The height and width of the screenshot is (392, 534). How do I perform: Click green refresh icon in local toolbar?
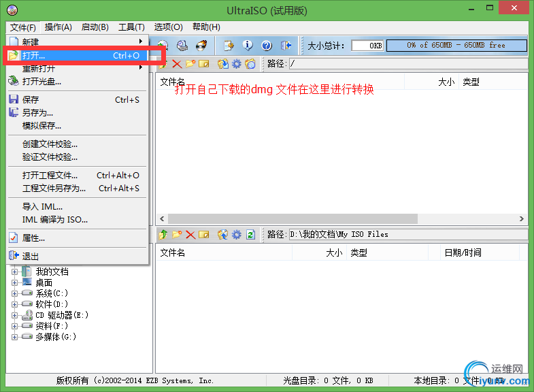(x=250, y=235)
